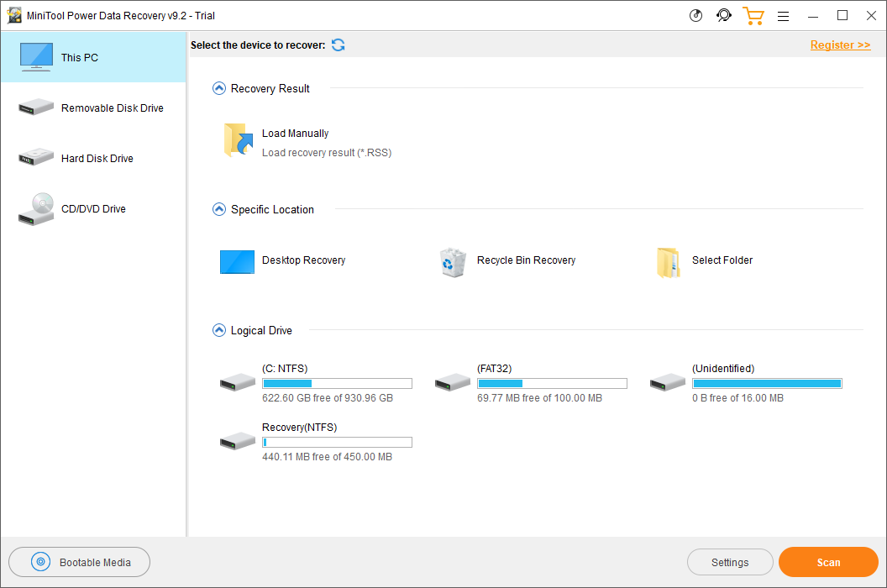Select the C: NTFS drive icon
The width and height of the screenshot is (887, 588).
pos(238,382)
